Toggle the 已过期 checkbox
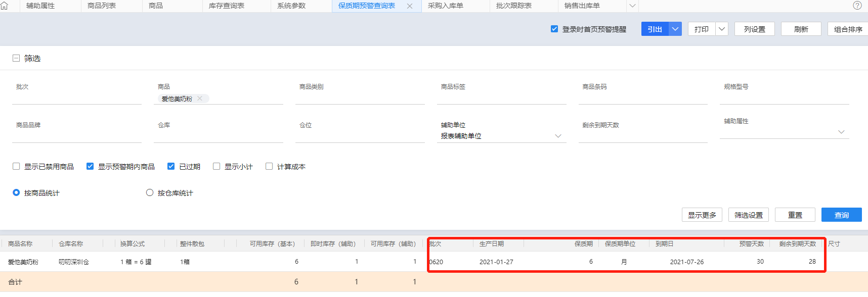 [171, 166]
